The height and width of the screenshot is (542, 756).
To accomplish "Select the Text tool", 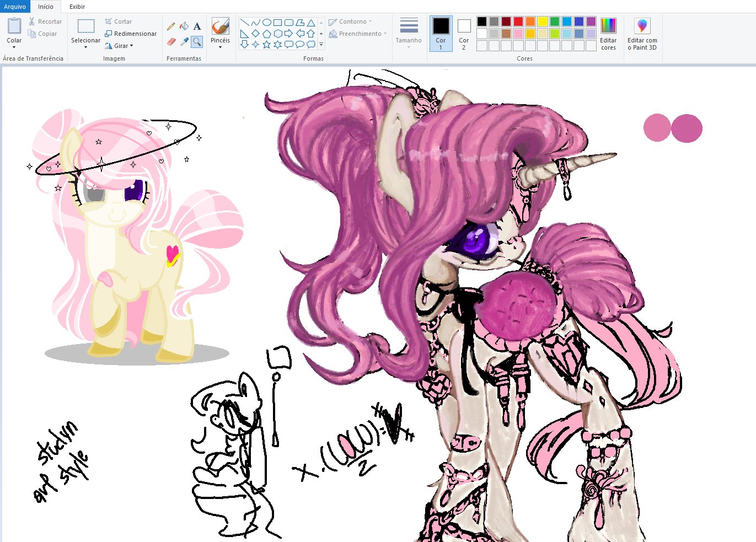I will tap(197, 26).
